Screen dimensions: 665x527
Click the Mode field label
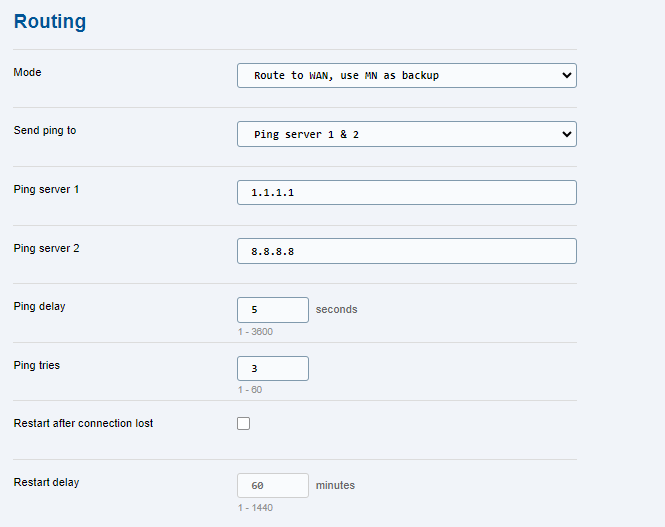pos(27,72)
